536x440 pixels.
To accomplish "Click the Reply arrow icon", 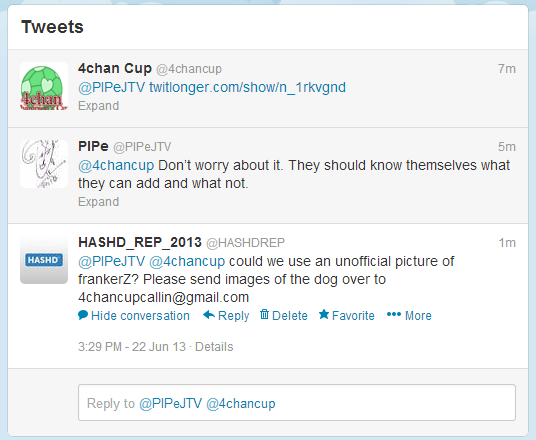I will (209, 315).
